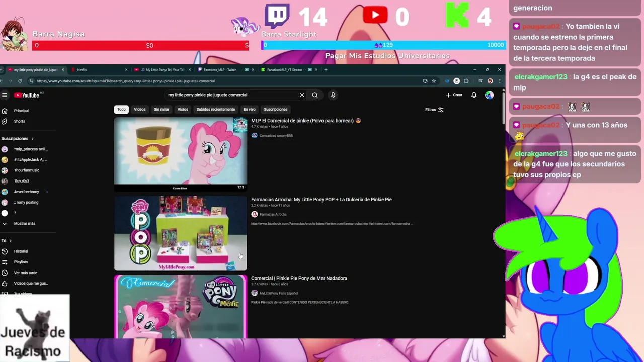The height and width of the screenshot is (362, 644).
Task: Open Filtros search filters
Action: (x=434, y=110)
